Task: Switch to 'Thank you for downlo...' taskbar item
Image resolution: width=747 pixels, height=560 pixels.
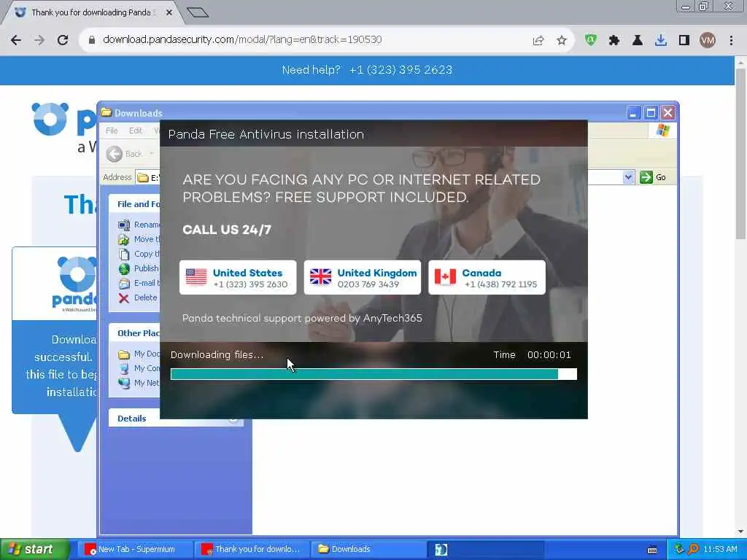Action: (252, 550)
